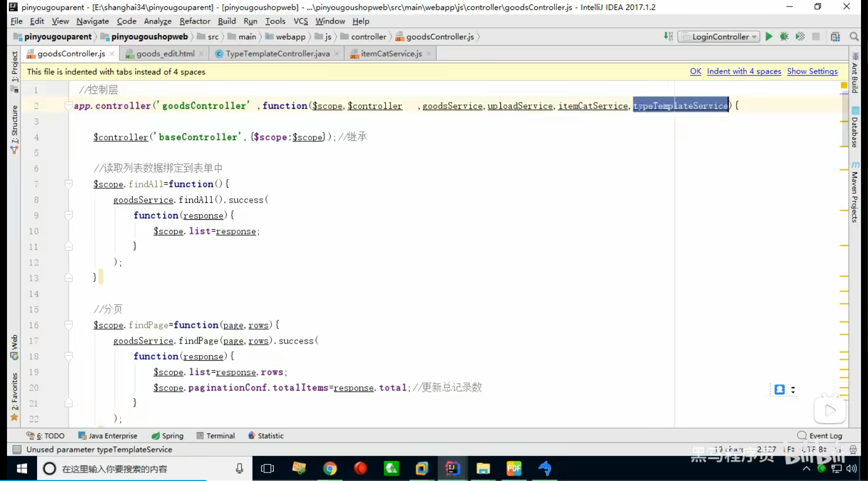Screen dimensions: 868x481
Task: Collapse function(response) fold on line 9
Action: [69, 215]
